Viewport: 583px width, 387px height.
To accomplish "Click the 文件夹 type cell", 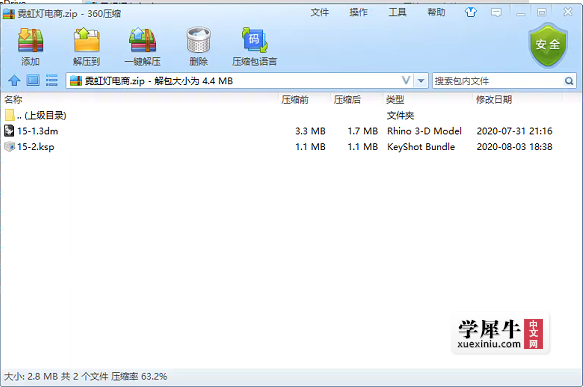I will click(400, 115).
